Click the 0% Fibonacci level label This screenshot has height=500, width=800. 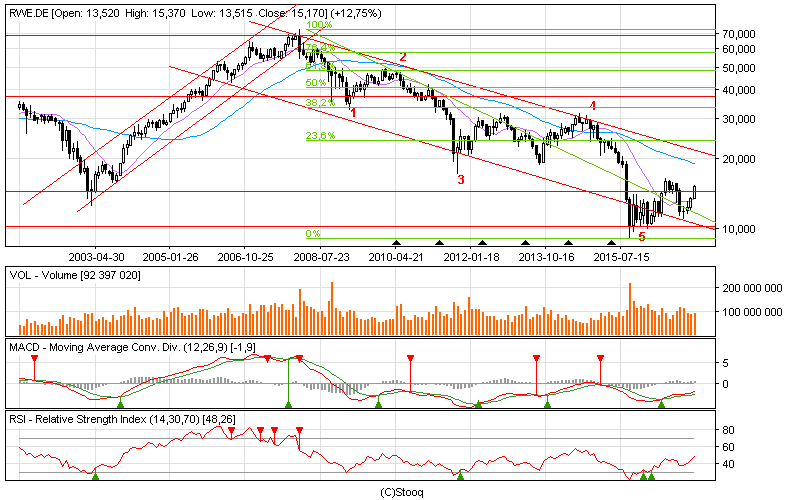pos(313,234)
